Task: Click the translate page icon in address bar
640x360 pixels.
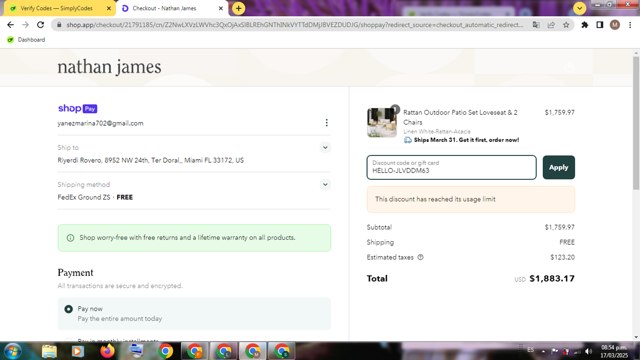Action: click(x=536, y=25)
